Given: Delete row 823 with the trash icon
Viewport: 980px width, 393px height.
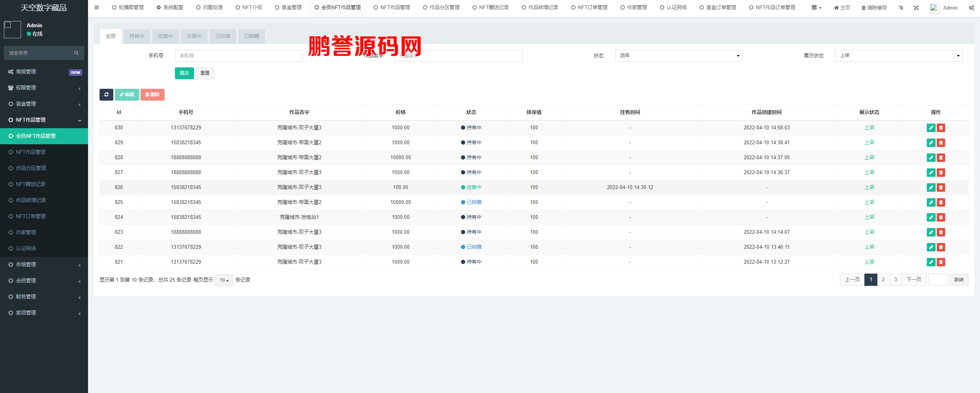Looking at the screenshot, I should click(941, 232).
